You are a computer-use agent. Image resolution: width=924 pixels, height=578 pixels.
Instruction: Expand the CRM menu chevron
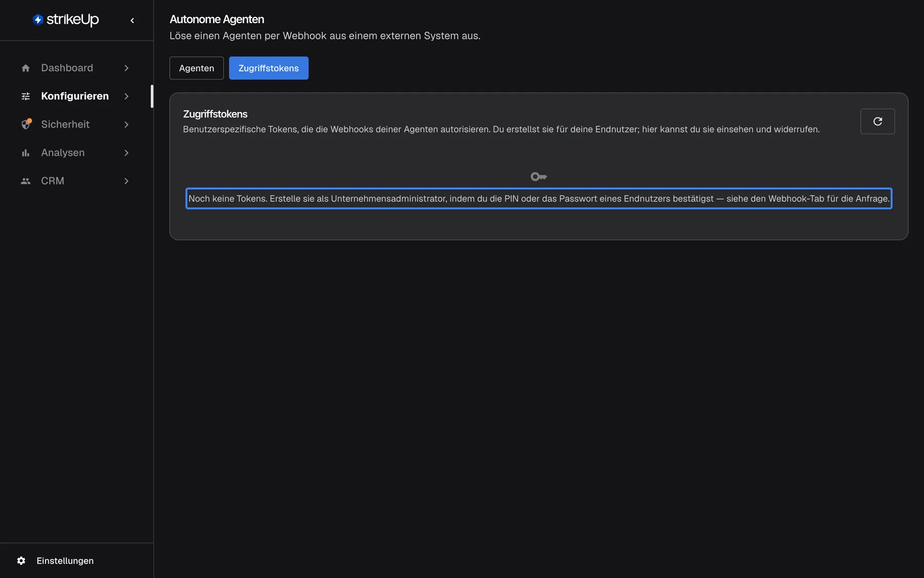[x=126, y=181]
